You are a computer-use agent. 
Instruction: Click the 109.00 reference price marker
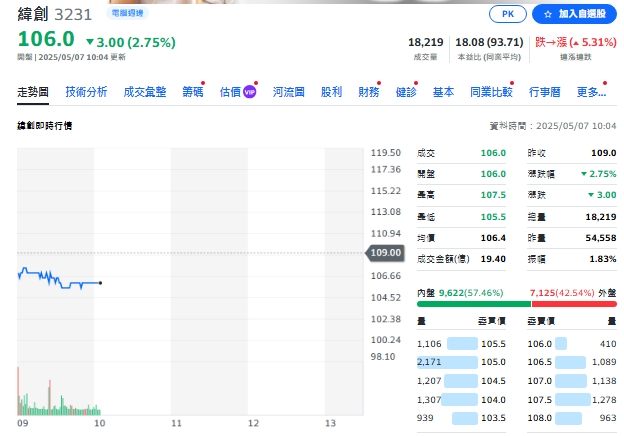tap(385, 253)
